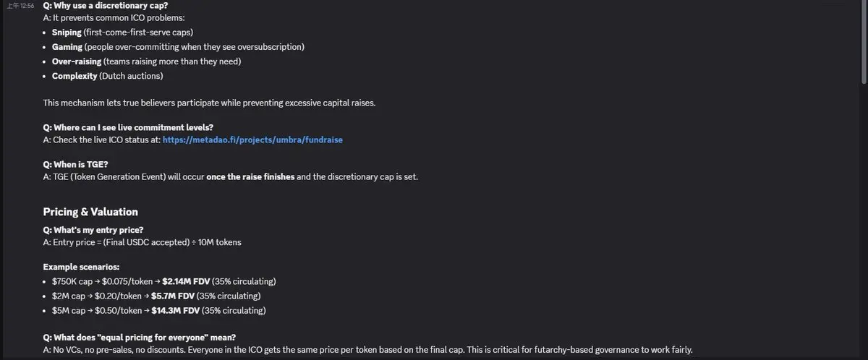The height and width of the screenshot is (360, 868).
Task: Click the bold word Gaming
Action: pyautogui.click(x=67, y=47)
